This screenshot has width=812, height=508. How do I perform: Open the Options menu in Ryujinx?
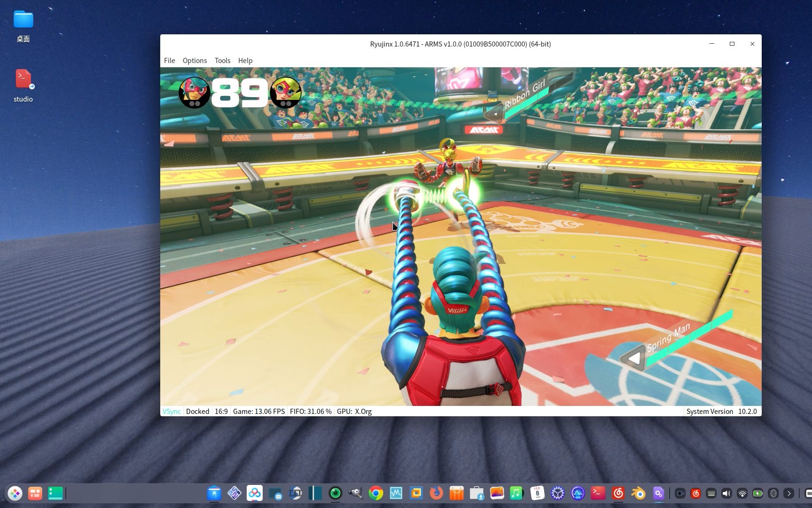coord(195,60)
